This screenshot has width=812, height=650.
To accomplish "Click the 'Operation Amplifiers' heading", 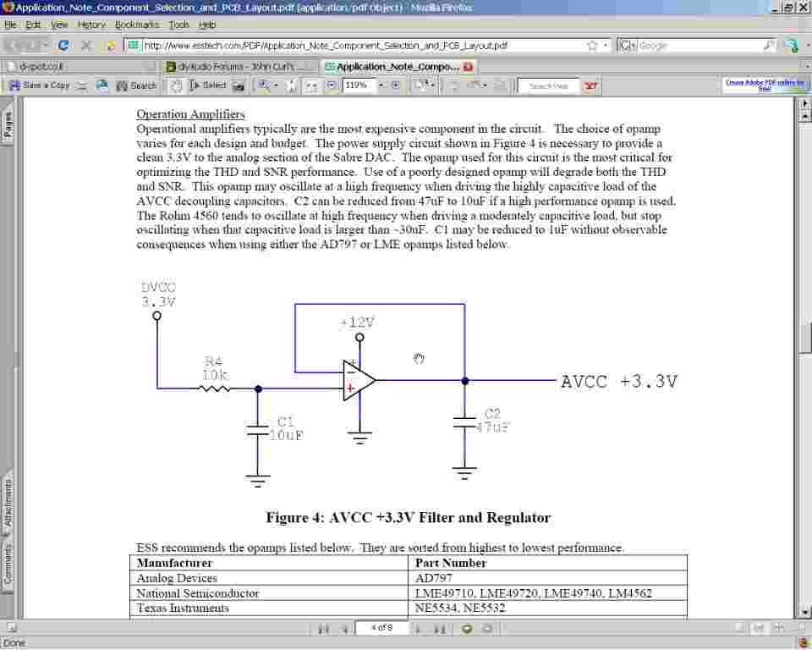I will (x=190, y=114).
